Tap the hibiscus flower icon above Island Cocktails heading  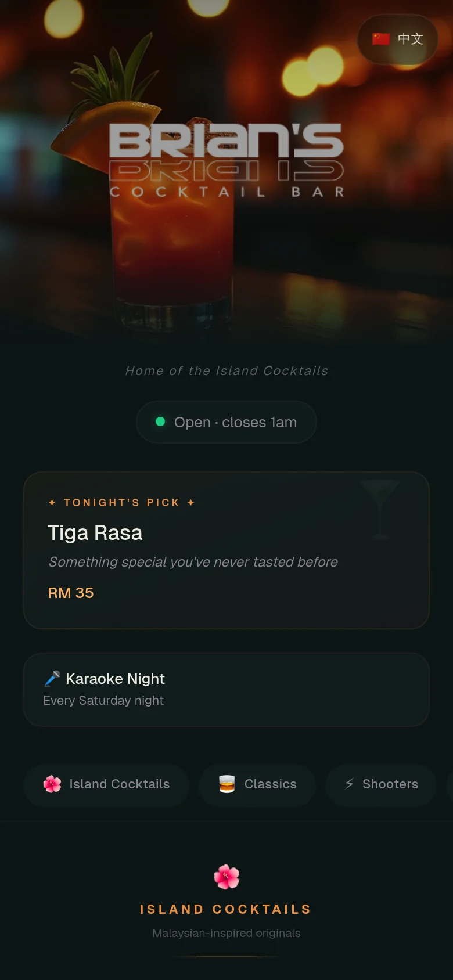(226, 877)
